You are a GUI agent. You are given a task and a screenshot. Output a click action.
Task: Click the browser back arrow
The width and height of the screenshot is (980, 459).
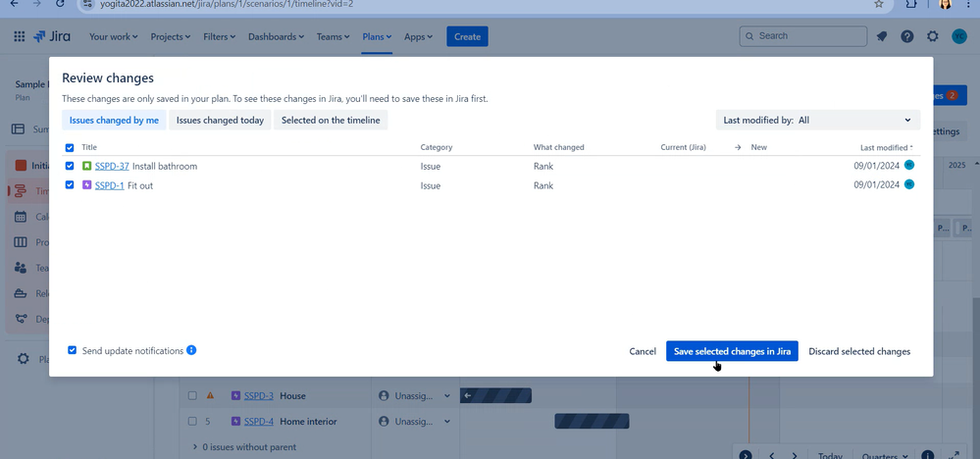15,4
